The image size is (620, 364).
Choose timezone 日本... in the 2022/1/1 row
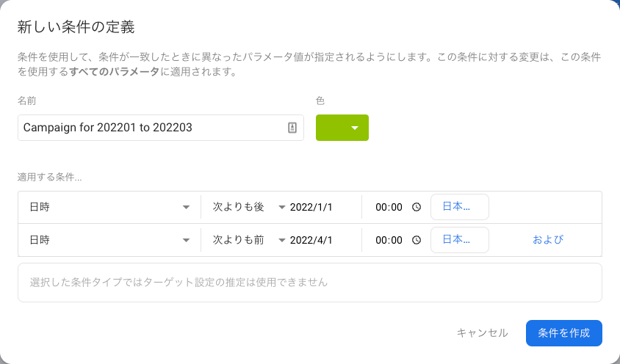coord(459,207)
